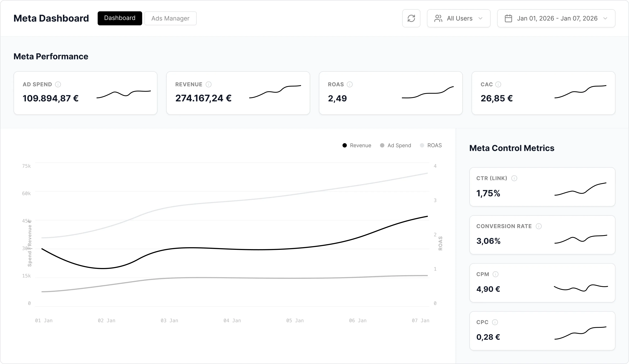Screen dimensions: 629x364
Task: Click the info icon next to CTR (LINK)
Action: (x=514, y=178)
